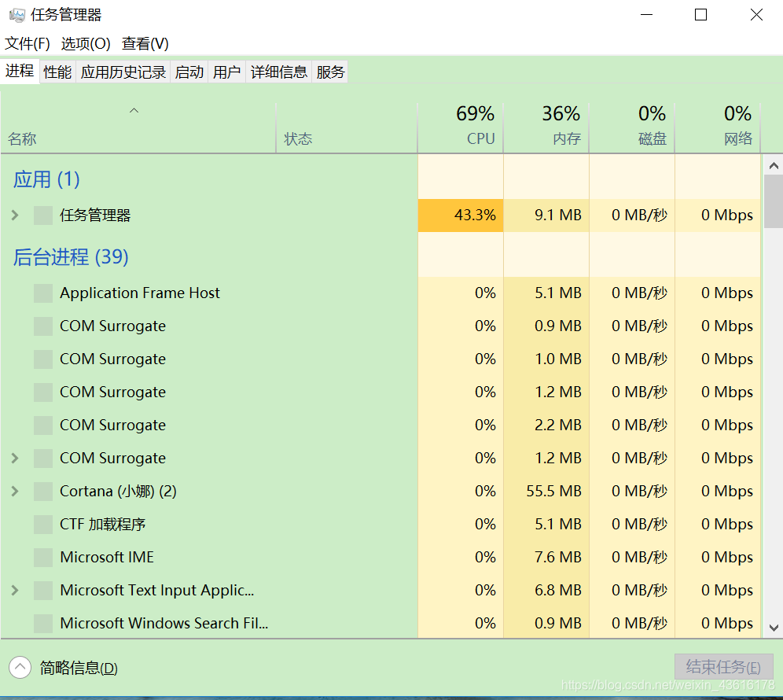This screenshot has width=783, height=700.
Task: Expand the 任务管理器 process entry
Action: coord(14,215)
